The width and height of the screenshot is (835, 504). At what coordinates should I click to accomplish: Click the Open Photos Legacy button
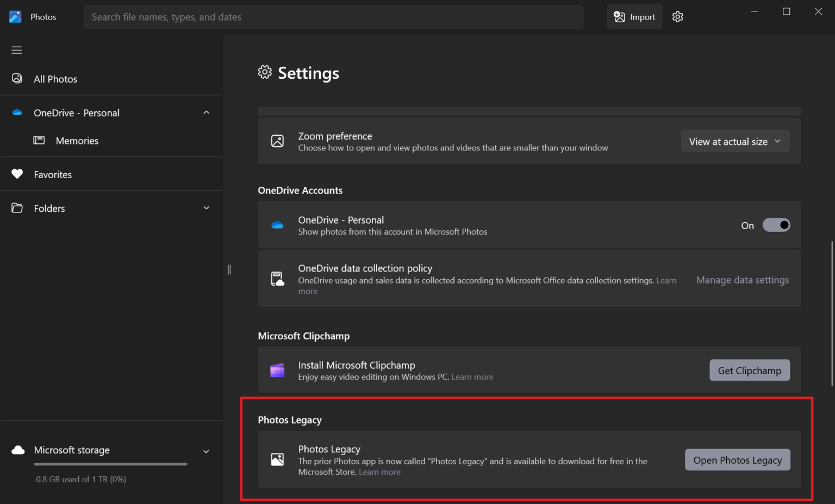coord(737,459)
